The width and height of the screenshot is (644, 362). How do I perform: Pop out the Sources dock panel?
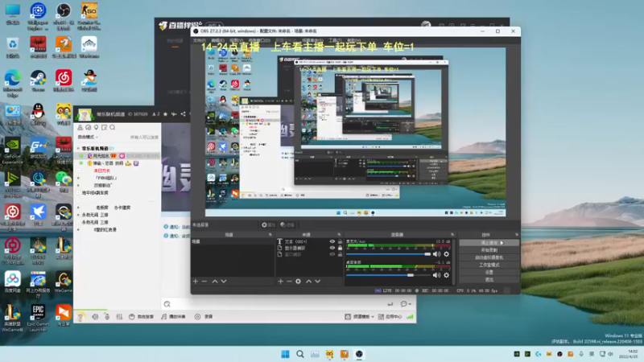pyautogui.click(x=339, y=235)
